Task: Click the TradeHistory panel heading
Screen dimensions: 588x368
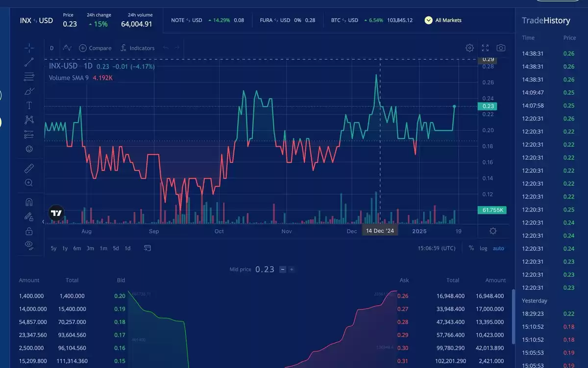Action: click(546, 20)
